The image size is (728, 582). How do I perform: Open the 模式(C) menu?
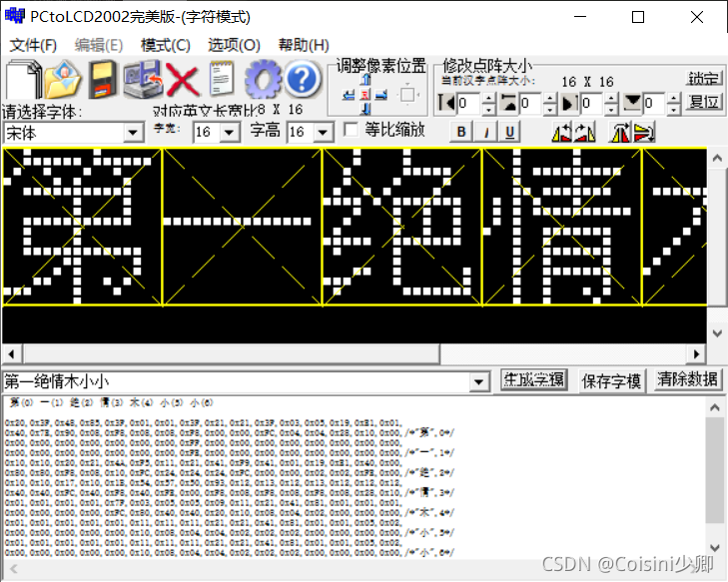tap(166, 45)
